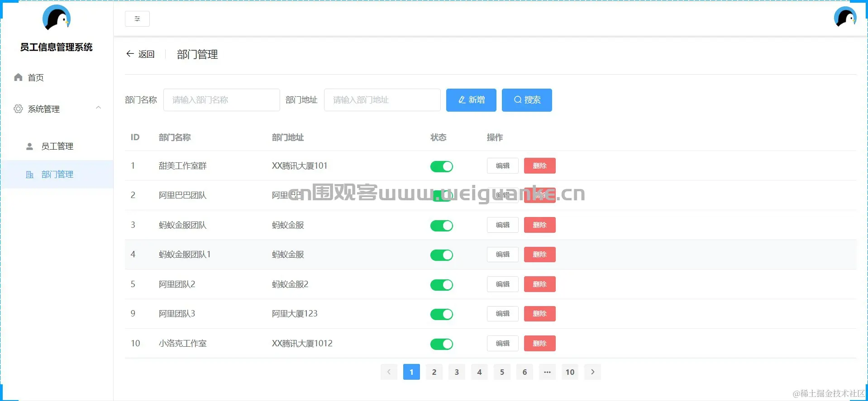Click the gear icon for 系统管理
Viewport: 868px width, 401px height.
[x=18, y=109]
